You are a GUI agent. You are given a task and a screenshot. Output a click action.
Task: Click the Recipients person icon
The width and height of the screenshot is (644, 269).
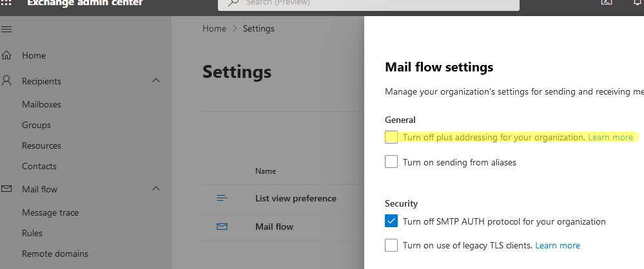click(6, 81)
